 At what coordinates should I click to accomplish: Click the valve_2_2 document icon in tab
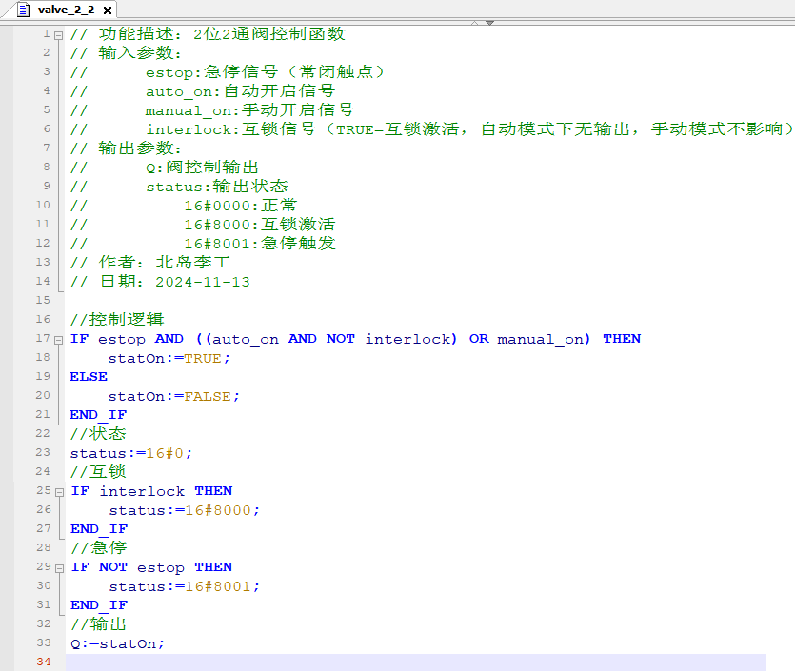tap(23, 10)
